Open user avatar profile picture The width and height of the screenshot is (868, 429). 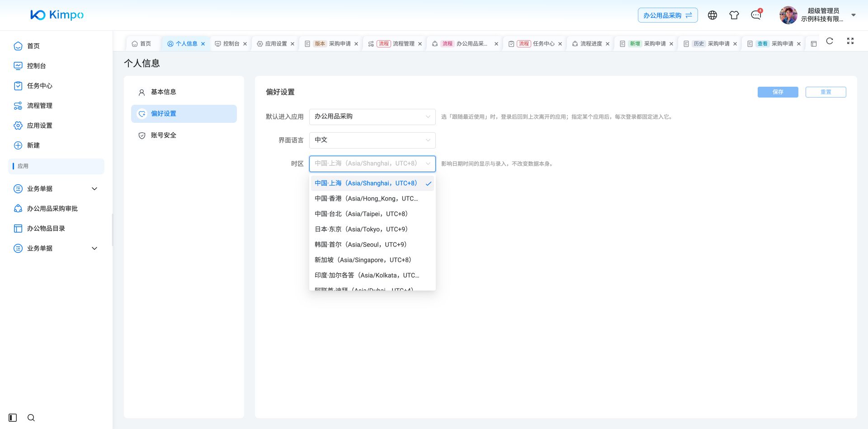[x=788, y=15]
